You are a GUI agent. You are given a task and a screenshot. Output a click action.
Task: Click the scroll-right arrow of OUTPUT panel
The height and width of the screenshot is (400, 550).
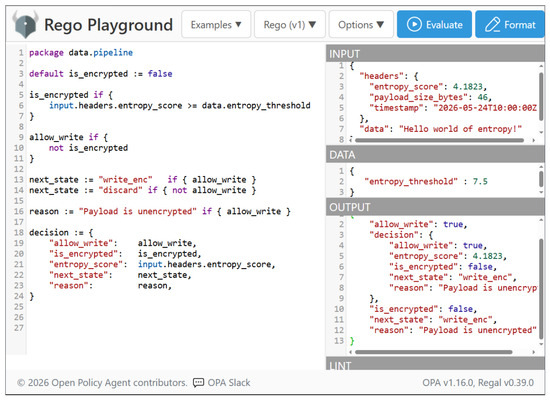tap(534, 352)
